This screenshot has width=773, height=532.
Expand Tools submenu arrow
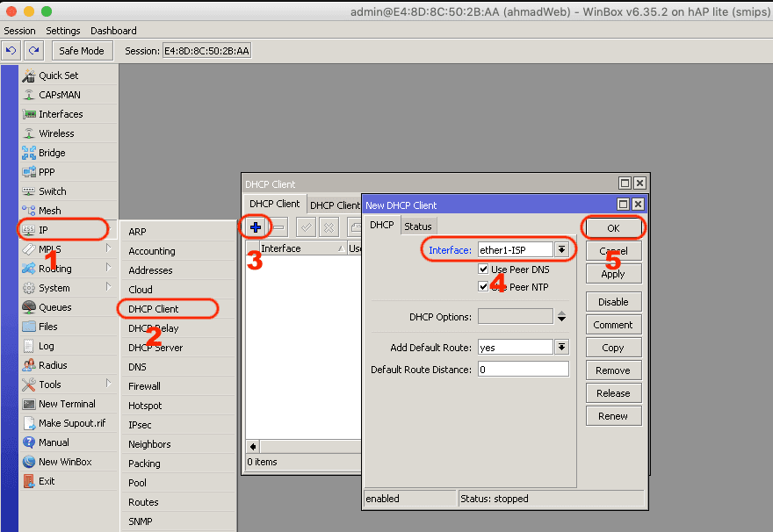tap(108, 384)
